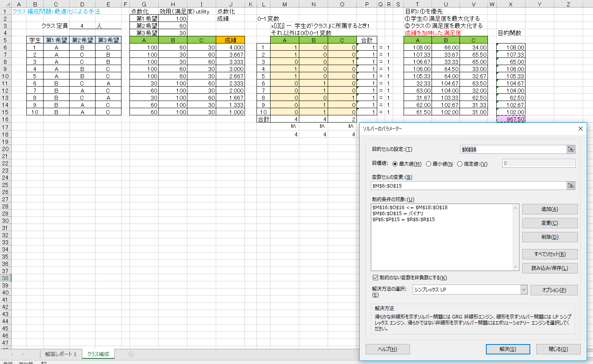Viewport: 593px width, 364px height.
Task: Select the クラス編成 sheet tab
Action: (98, 354)
